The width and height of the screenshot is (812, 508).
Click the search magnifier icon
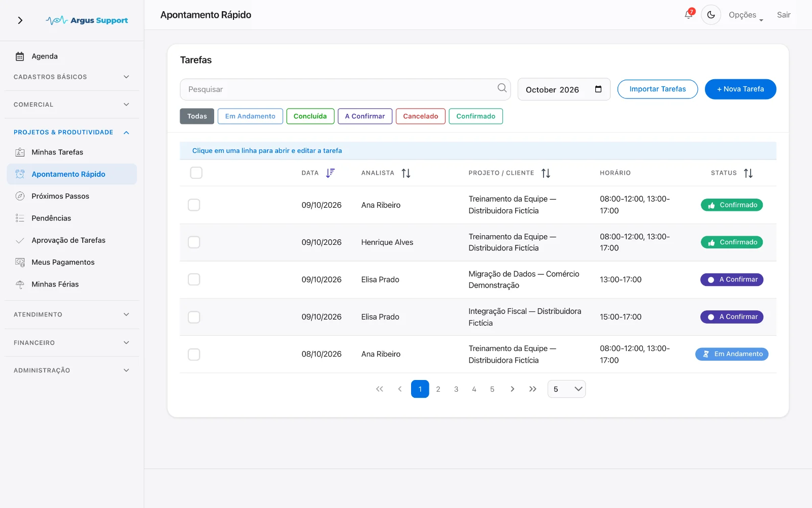pyautogui.click(x=502, y=88)
